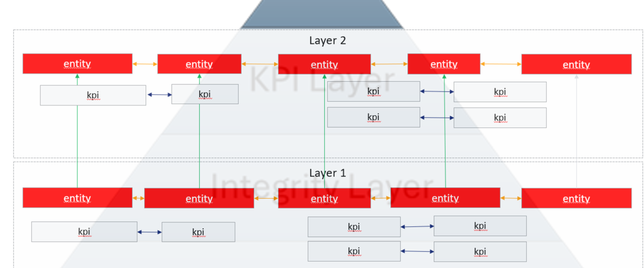Click the leftmost entity box in Layer 1
The height and width of the screenshot is (268, 644).
[x=77, y=198]
